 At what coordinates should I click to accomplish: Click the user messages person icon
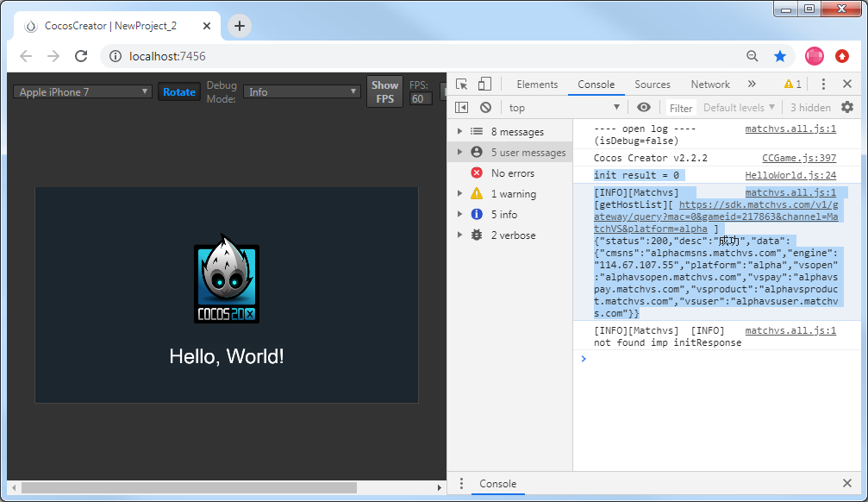tap(477, 152)
